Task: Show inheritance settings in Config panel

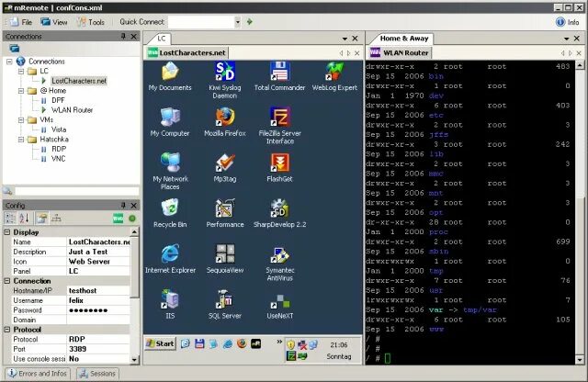Action: pyautogui.click(x=56, y=218)
